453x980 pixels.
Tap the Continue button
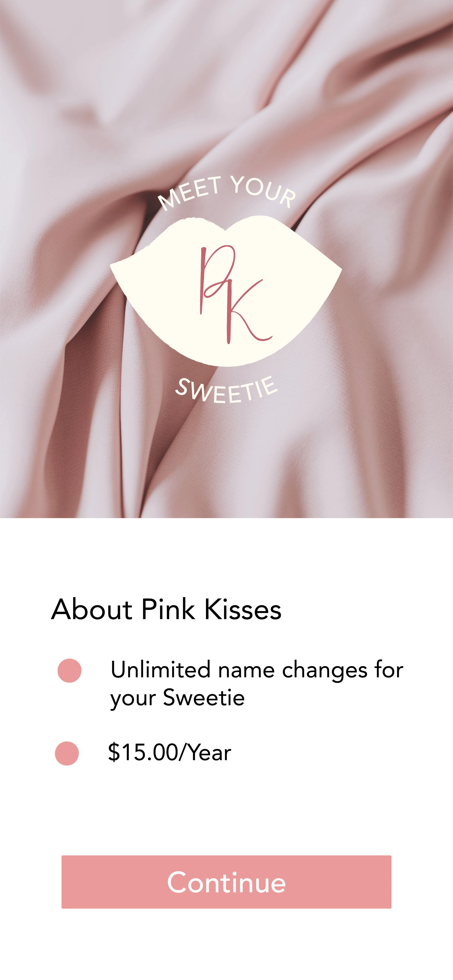pos(226,882)
